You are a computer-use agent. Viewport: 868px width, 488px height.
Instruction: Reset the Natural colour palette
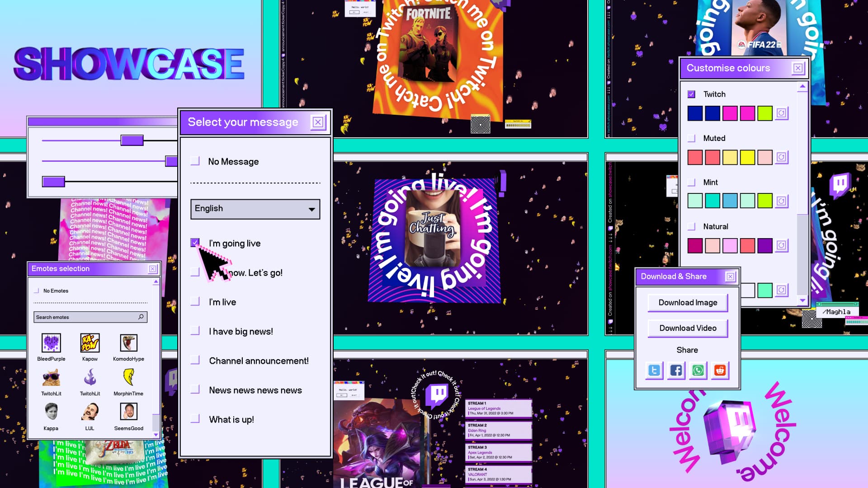coord(782,245)
